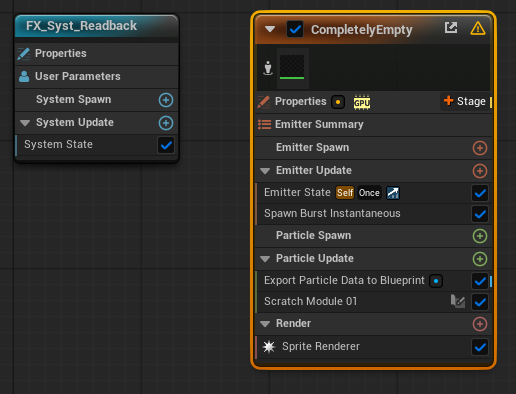This screenshot has height=394, width=516.
Task: Add module to Particle Spawn
Action: 480,236
